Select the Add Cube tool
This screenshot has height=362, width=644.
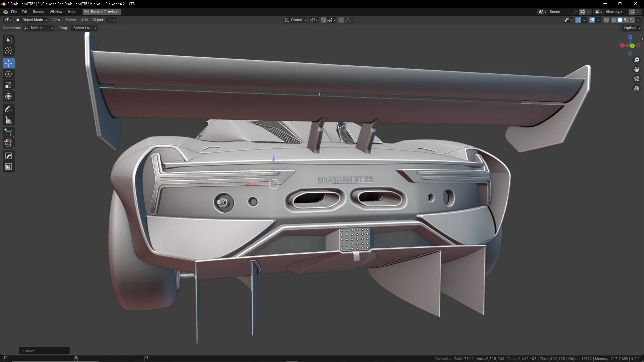click(8, 133)
